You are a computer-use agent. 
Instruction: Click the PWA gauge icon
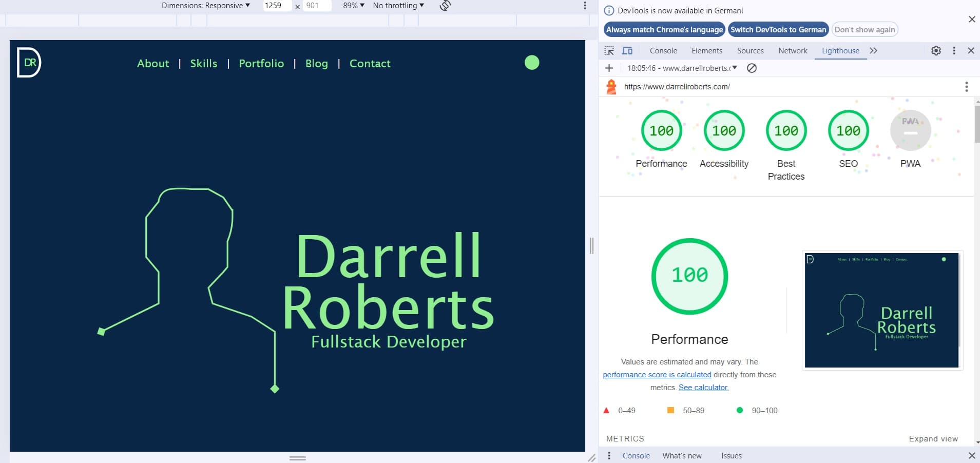tap(911, 130)
